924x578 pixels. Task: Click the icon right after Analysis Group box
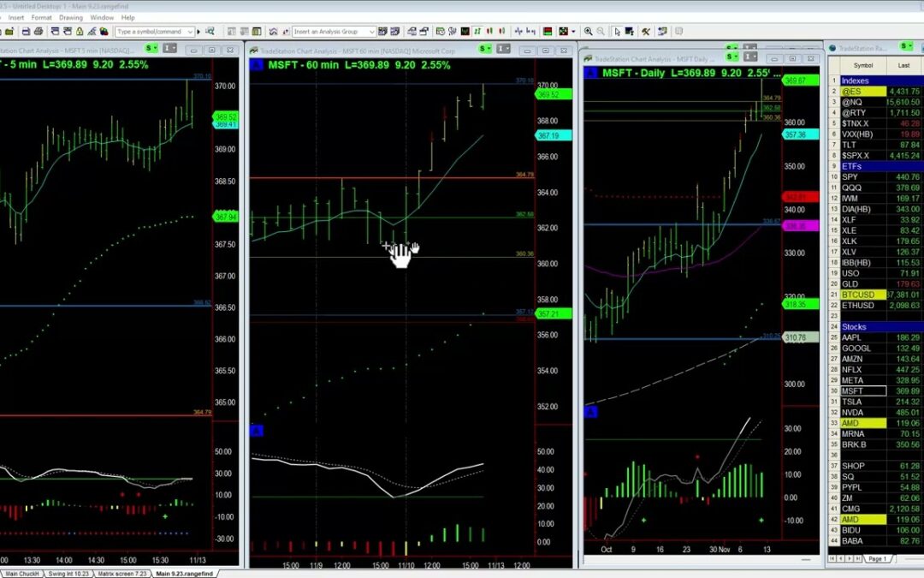coord(382,32)
